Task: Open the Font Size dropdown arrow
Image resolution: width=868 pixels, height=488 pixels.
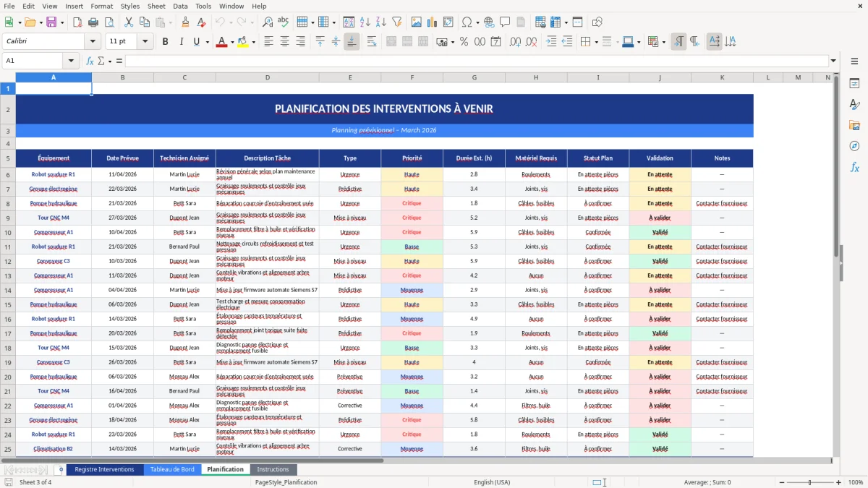Action: (145, 42)
